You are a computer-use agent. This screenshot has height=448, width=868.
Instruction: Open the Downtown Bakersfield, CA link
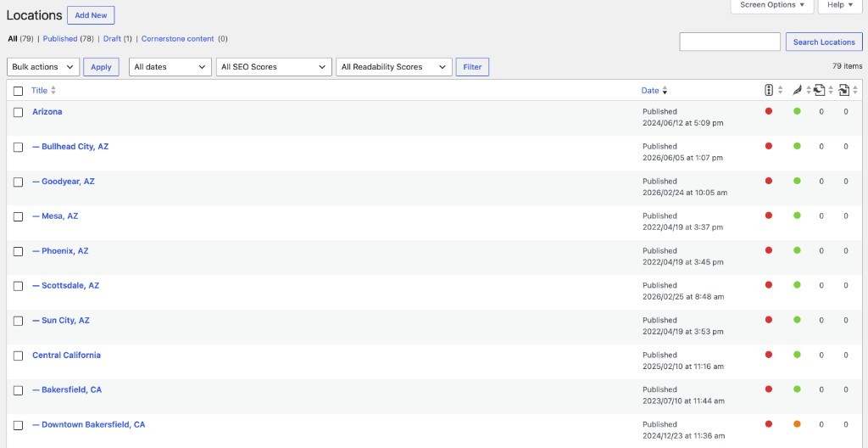[x=88, y=425]
